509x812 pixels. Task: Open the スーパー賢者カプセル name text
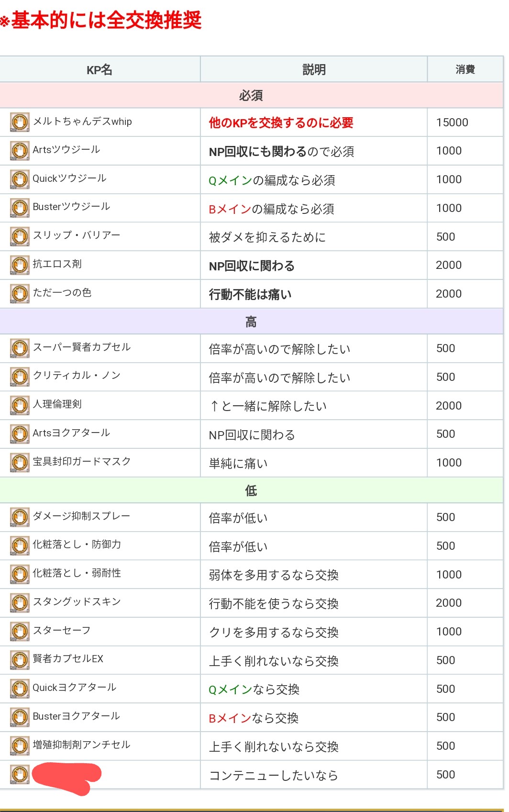click(x=81, y=347)
